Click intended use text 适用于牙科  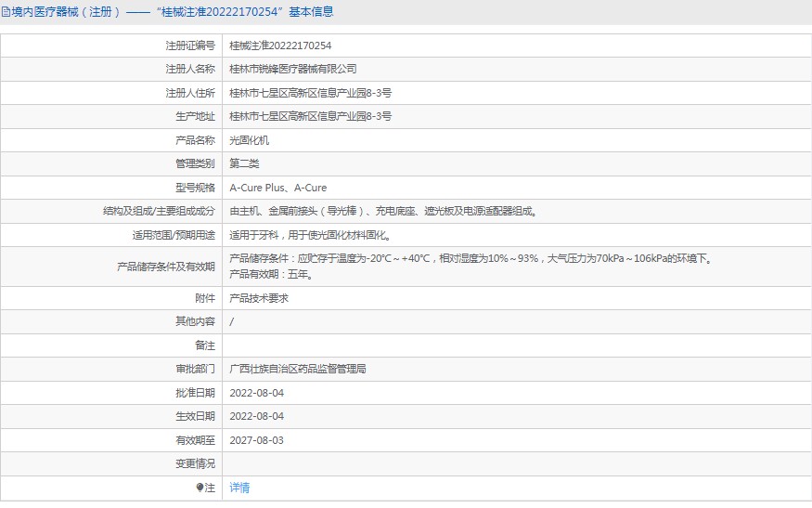point(310,235)
